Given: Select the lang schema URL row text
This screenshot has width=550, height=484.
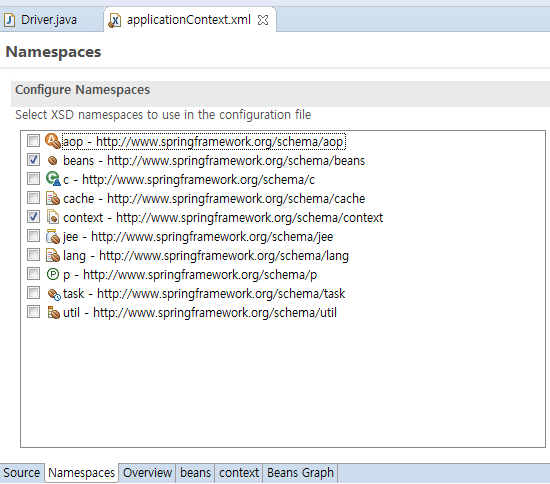Looking at the screenshot, I should tap(206, 256).
